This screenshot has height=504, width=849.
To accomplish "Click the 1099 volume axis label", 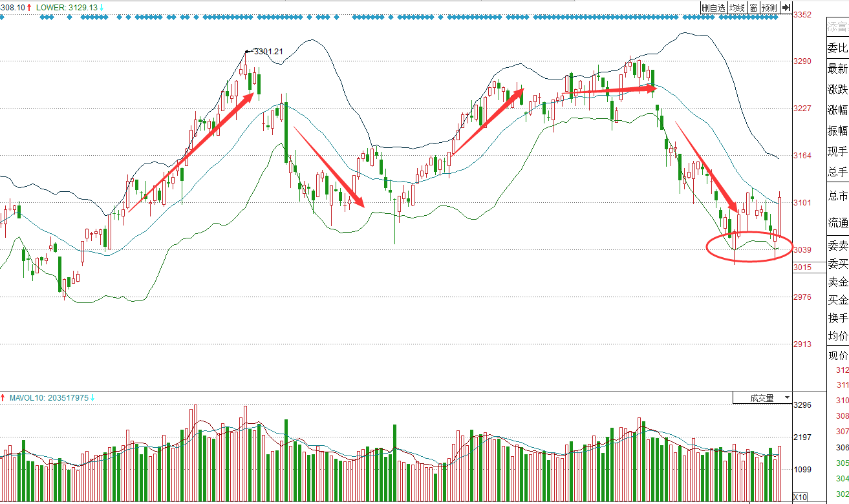I will [802, 470].
